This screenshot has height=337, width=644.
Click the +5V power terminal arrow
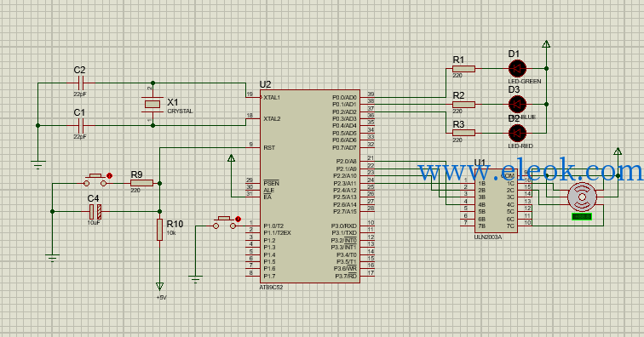point(160,286)
